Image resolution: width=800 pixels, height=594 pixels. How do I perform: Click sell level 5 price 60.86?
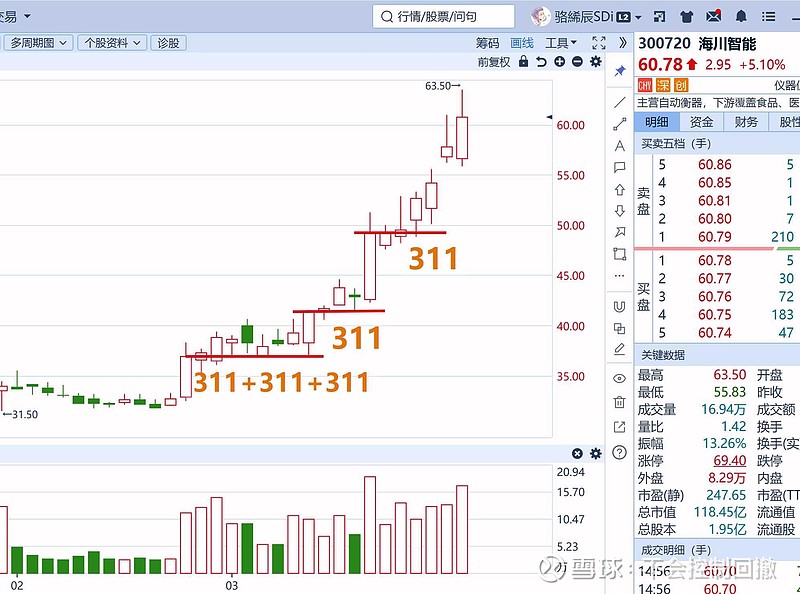[714, 164]
